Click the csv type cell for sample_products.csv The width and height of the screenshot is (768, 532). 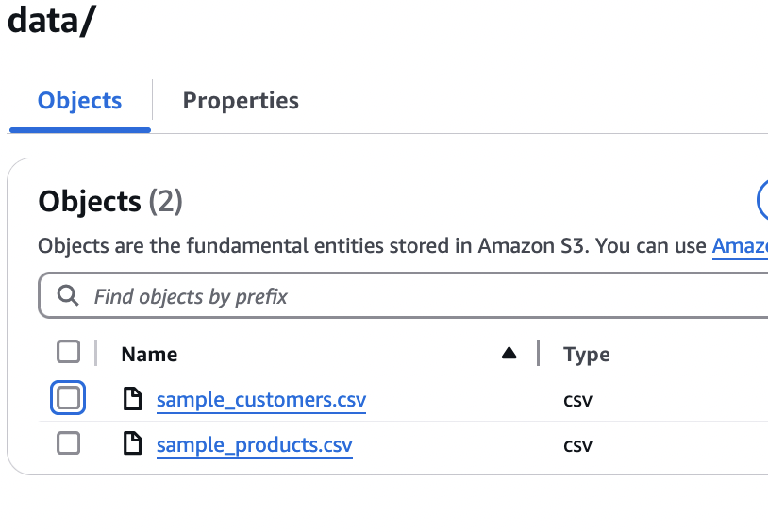click(x=577, y=444)
